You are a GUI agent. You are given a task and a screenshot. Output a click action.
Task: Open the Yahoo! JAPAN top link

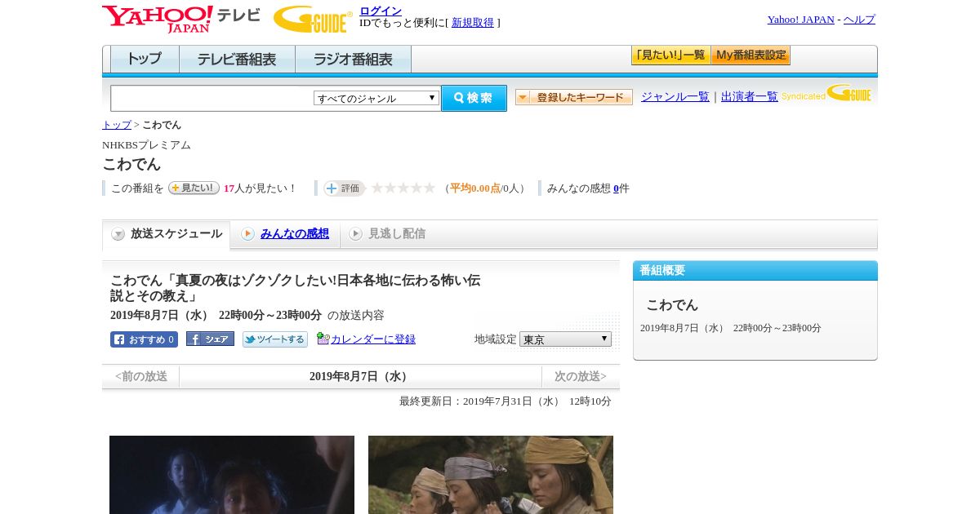(801, 19)
